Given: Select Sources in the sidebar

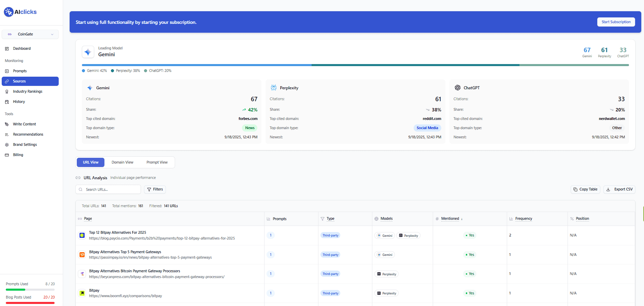Looking at the screenshot, I should 30,81.
